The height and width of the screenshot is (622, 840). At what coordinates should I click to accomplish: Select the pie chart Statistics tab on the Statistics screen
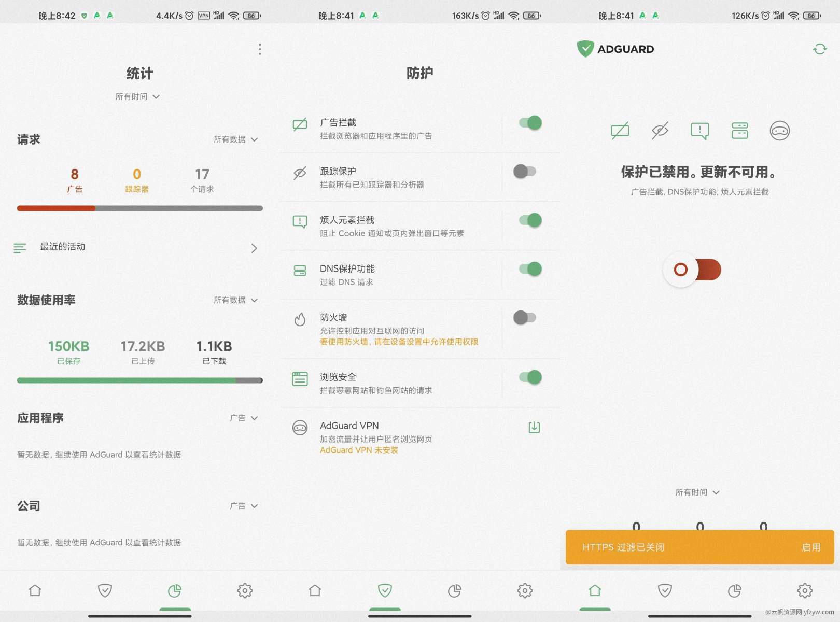click(x=175, y=590)
